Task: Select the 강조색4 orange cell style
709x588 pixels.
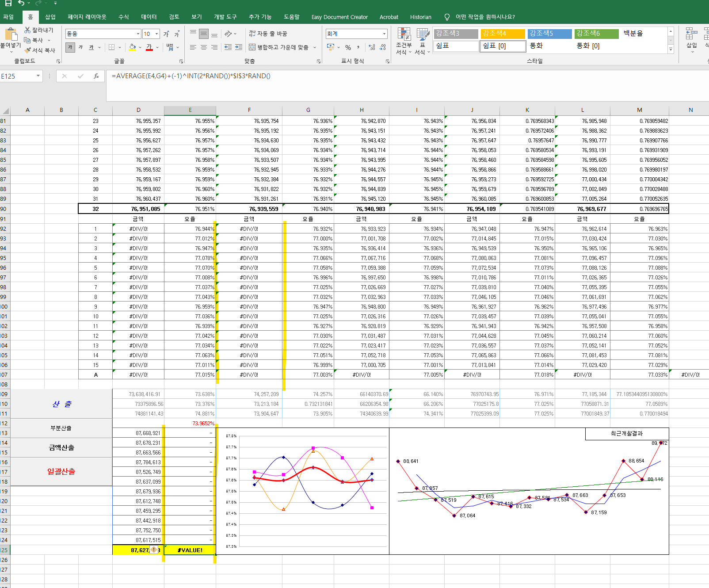Action: pyautogui.click(x=503, y=34)
